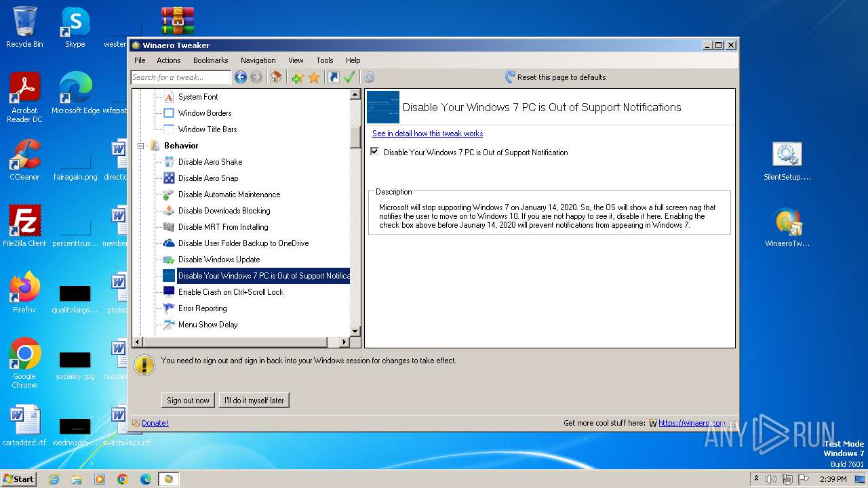Toggle Disable Out of Support Notification checkbox
The image size is (868, 488).
(374, 152)
